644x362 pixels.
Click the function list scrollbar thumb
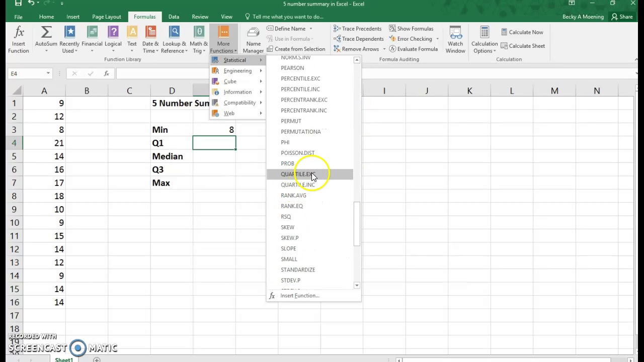point(357,224)
